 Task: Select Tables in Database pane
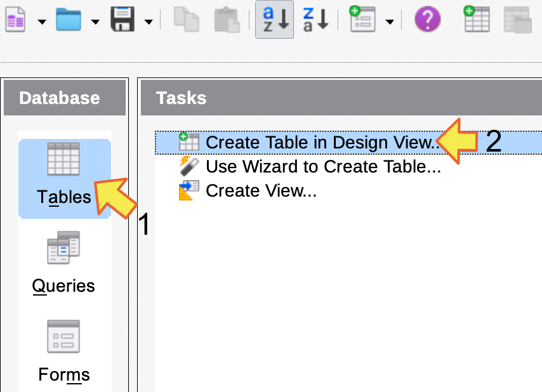pos(65,179)
